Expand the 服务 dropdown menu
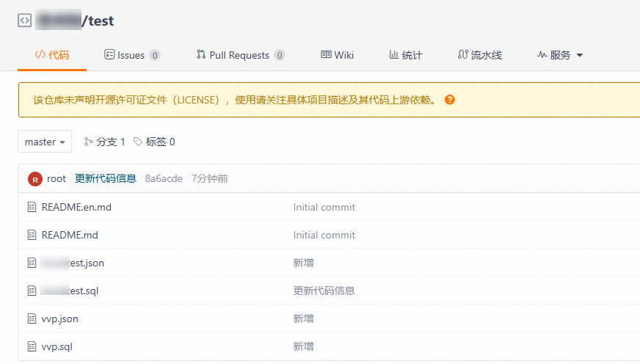The image size is (640, 364). point(560,55)
